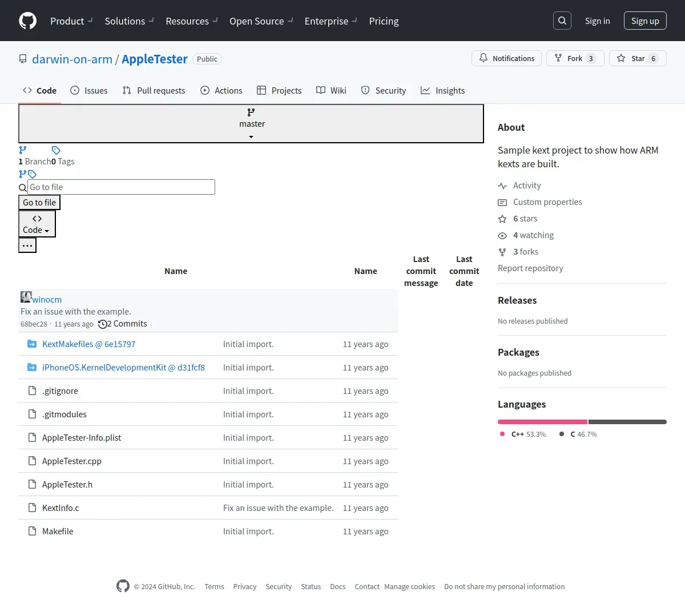Click the Go to file button
Viewport: 685px width, 616px height.
pos(39,203)
